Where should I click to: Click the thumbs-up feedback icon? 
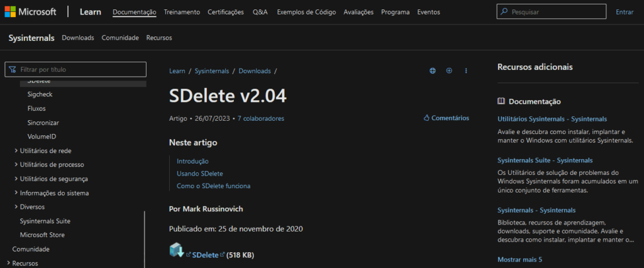click(x=426, y=118)
